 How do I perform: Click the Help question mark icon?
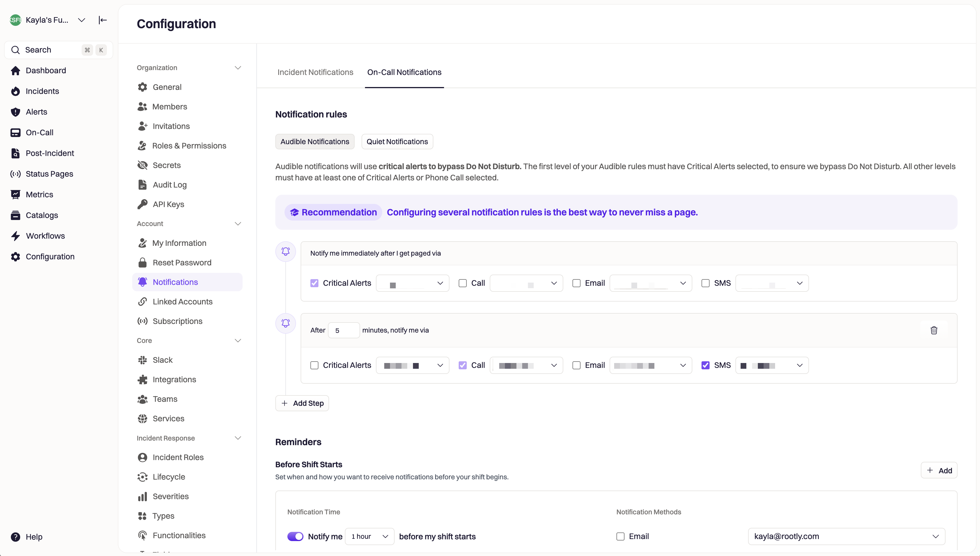click(15, 537)
